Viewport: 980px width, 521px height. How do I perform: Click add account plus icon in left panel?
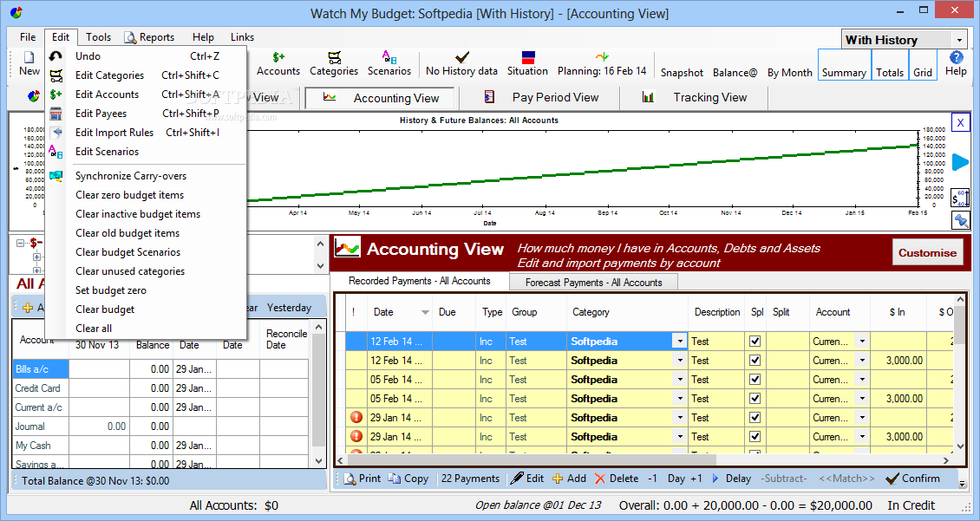pos(28,308)
